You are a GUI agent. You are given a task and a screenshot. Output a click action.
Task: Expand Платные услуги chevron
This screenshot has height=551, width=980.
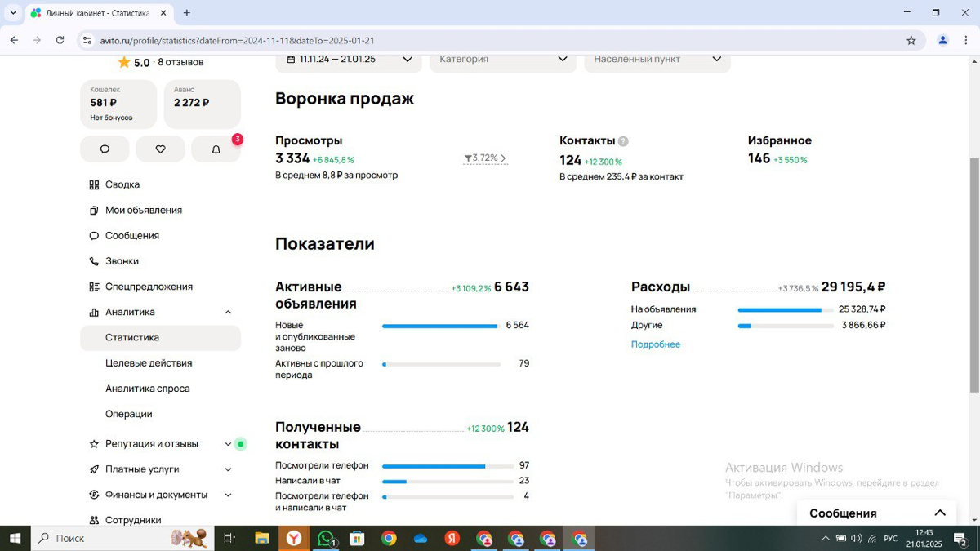coord(228,469)
